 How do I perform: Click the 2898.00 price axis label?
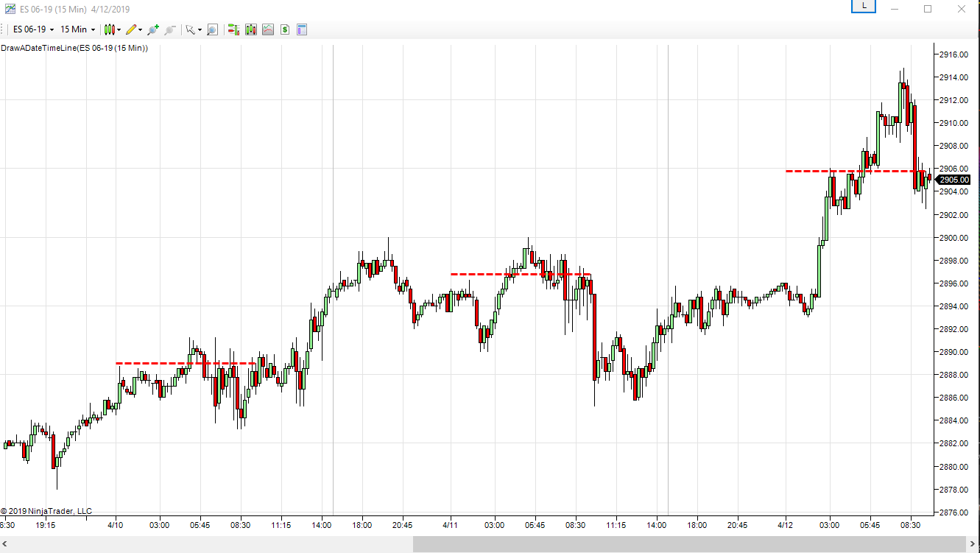(x=954, y=261)
